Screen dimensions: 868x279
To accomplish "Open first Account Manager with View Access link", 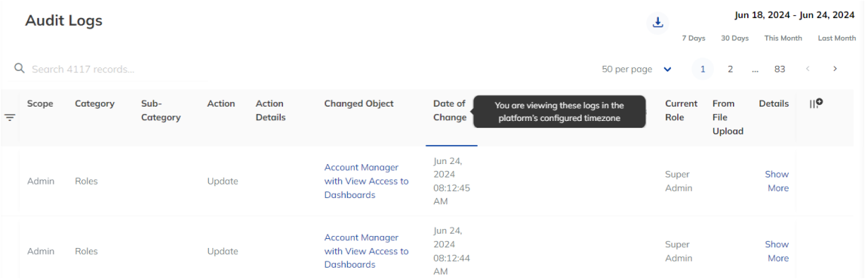I will point(367,181).
